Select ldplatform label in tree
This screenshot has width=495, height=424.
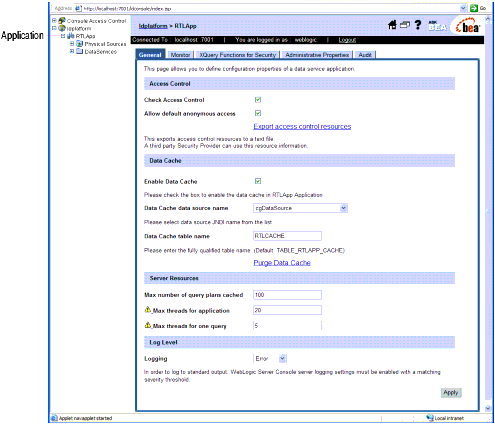coord(79,29)
